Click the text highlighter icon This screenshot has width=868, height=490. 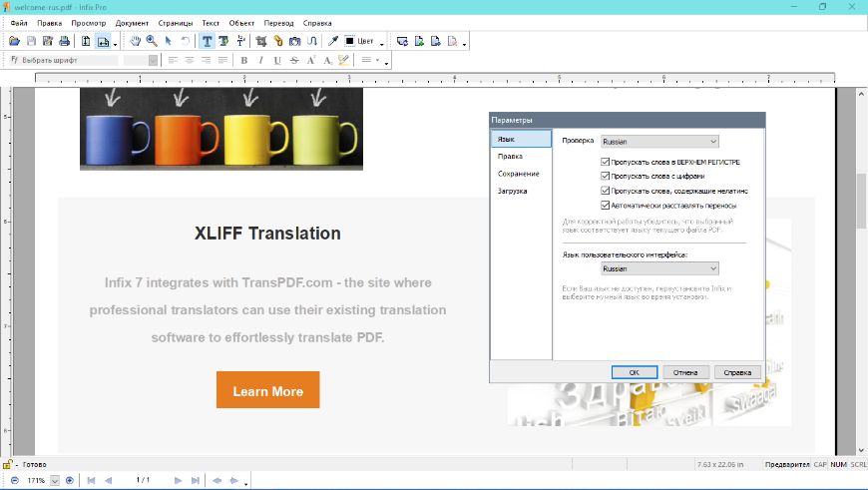(344, 60)
